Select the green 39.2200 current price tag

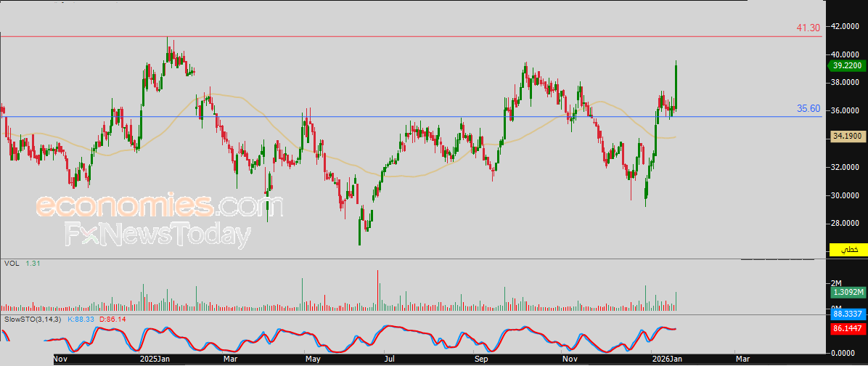click(847, 65)
